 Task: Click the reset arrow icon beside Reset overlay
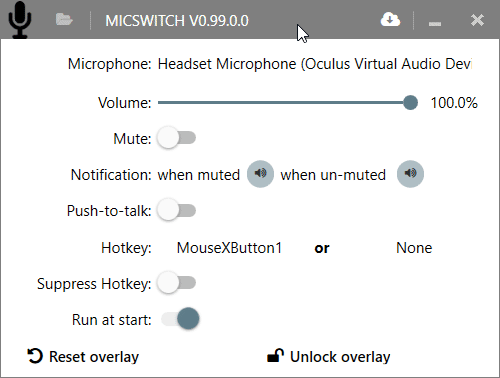tap(35, 356)
